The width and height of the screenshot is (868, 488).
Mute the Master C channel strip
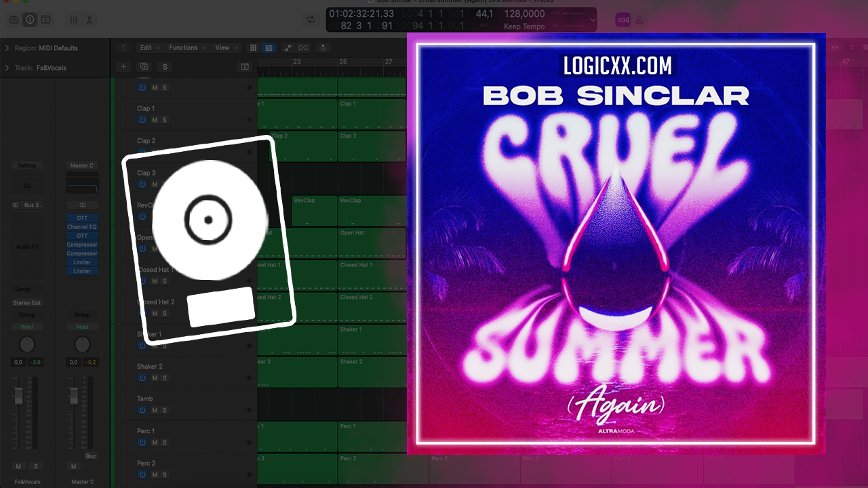pos(74,466)
